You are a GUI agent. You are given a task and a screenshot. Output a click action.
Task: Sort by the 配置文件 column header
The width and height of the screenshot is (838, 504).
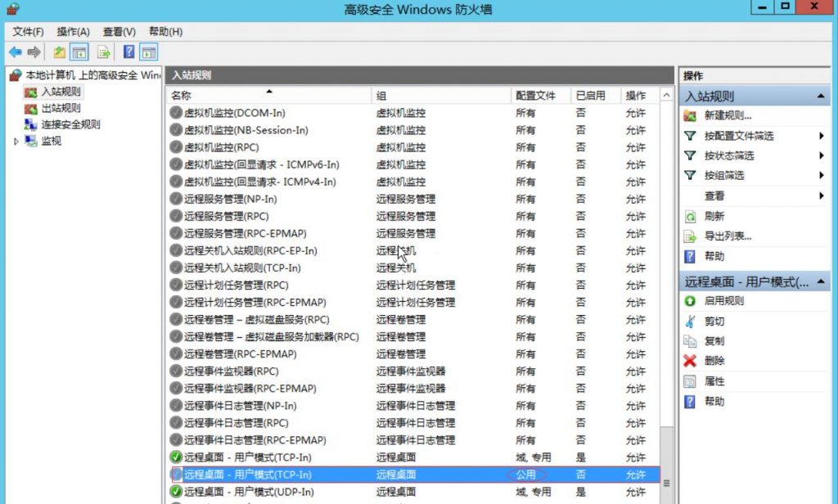point(541,96)
